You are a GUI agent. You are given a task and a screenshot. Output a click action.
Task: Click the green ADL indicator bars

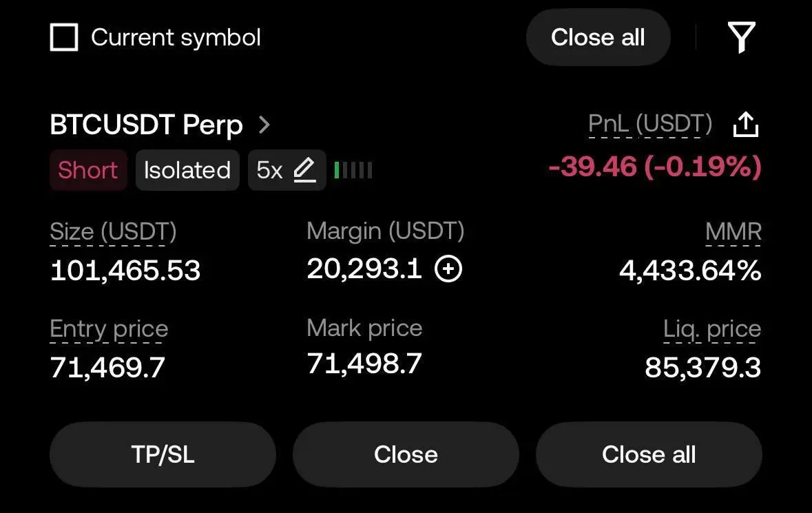click(353, 170)
